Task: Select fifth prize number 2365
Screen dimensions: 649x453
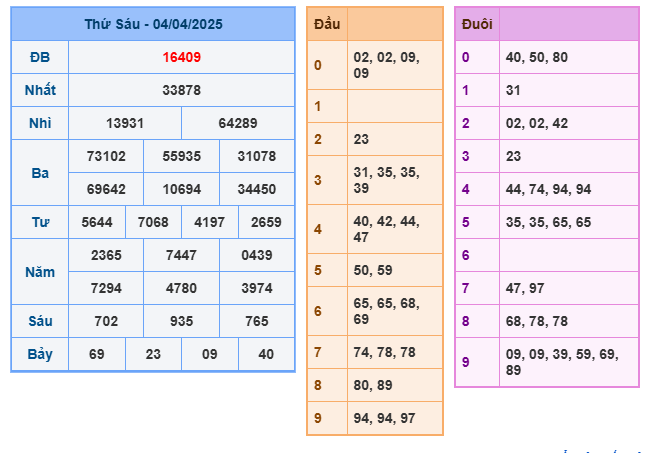Action: [106, 255]
